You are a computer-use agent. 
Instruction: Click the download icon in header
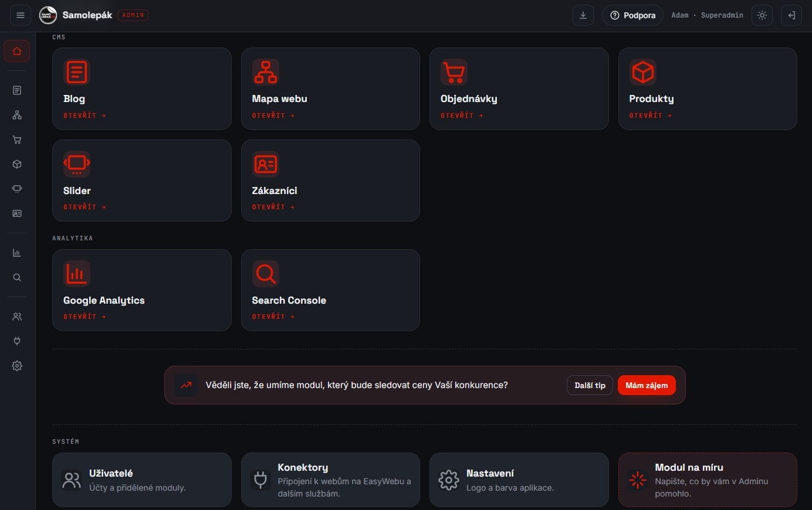[x=583, y=15]
